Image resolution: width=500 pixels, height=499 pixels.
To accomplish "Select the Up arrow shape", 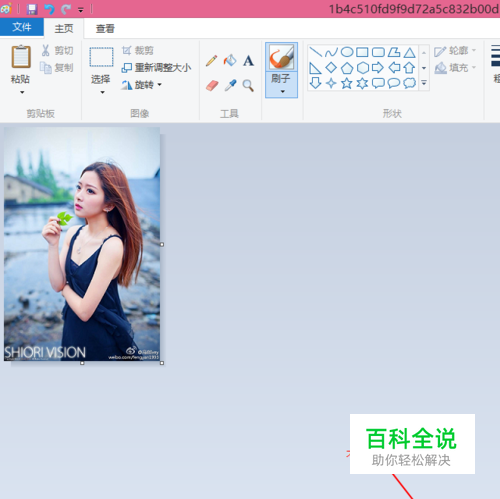I will pos(409,68).
